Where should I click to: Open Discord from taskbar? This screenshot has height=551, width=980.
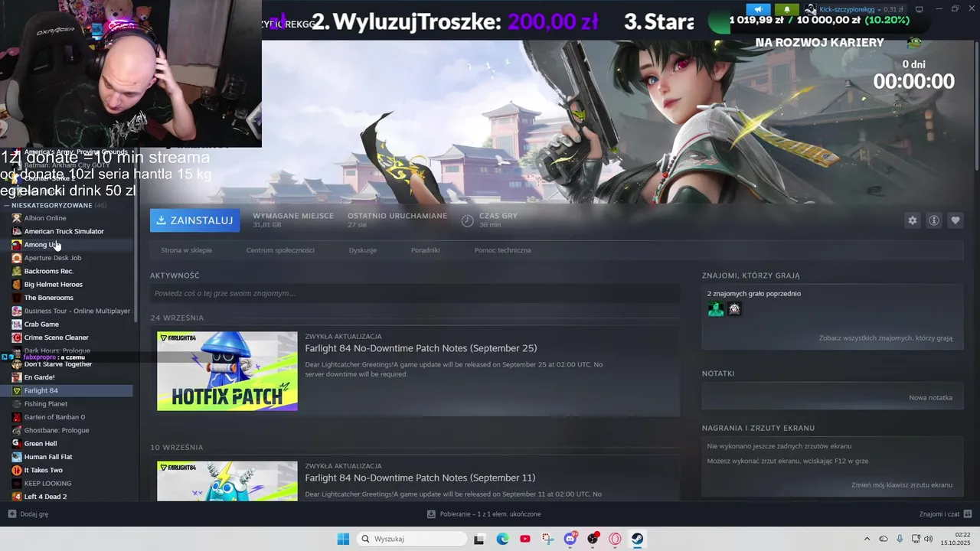570,539
